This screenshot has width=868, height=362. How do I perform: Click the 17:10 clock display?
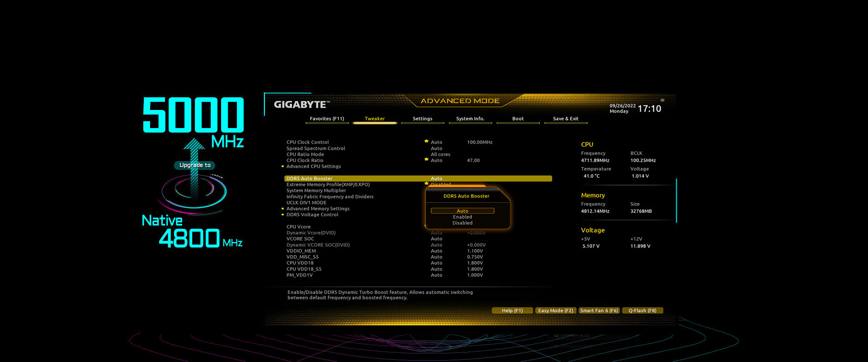click(x=650, y=109)
